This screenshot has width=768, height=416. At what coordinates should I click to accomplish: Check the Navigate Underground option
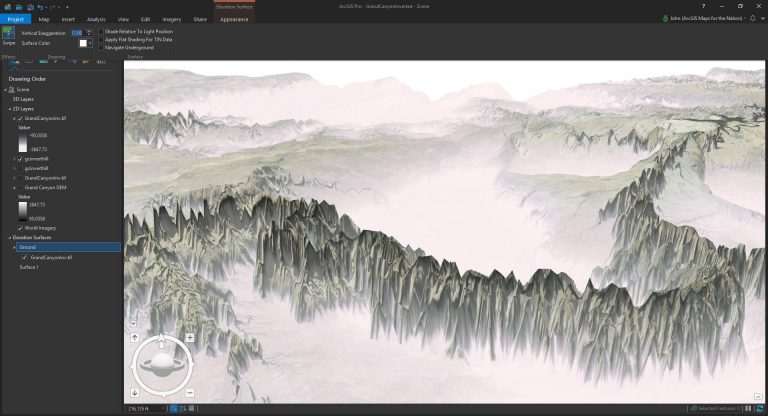[101, 48]
